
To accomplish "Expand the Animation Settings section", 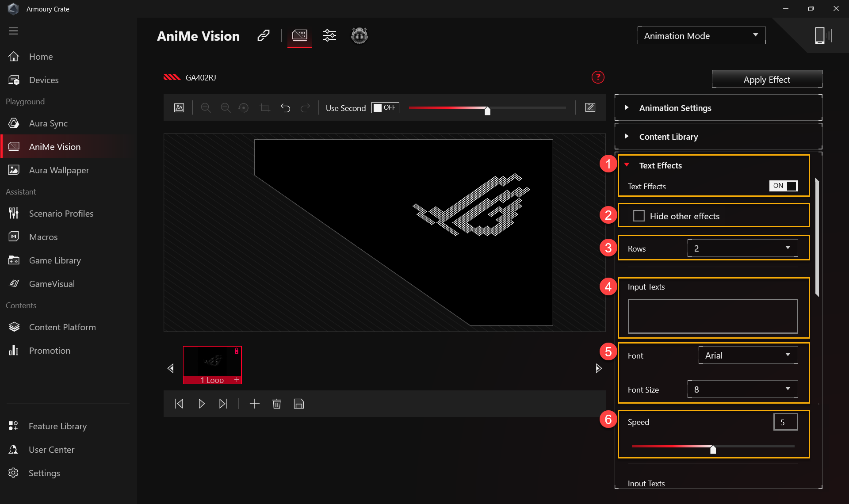I will pyautogui.click(x=675, y=108).
